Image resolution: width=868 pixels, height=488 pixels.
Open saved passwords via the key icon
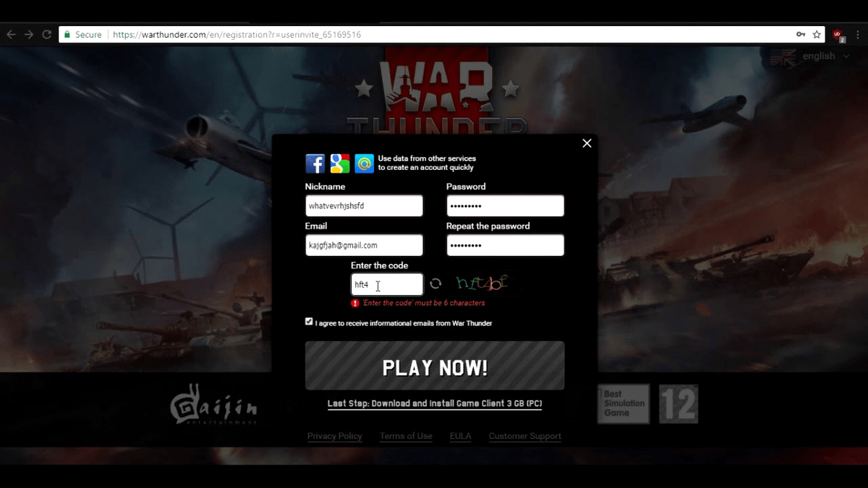click(x=802, y=34)
